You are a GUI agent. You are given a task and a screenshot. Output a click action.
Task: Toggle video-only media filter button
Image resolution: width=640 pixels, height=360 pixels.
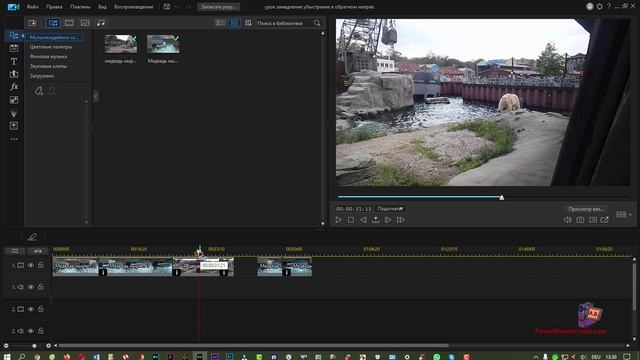tap(69, 23)
